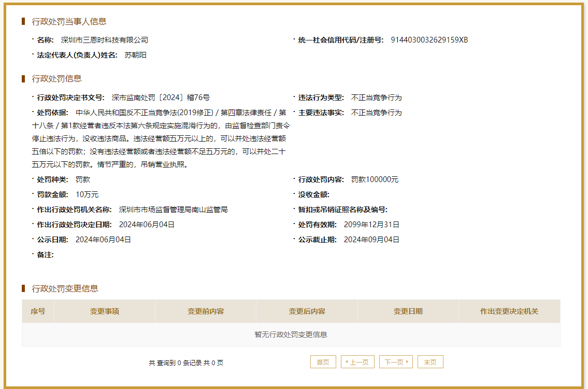This screenshot has height=389, width=588.
Task: Select the 变更前内容 column header
Action: coord(206,311)
